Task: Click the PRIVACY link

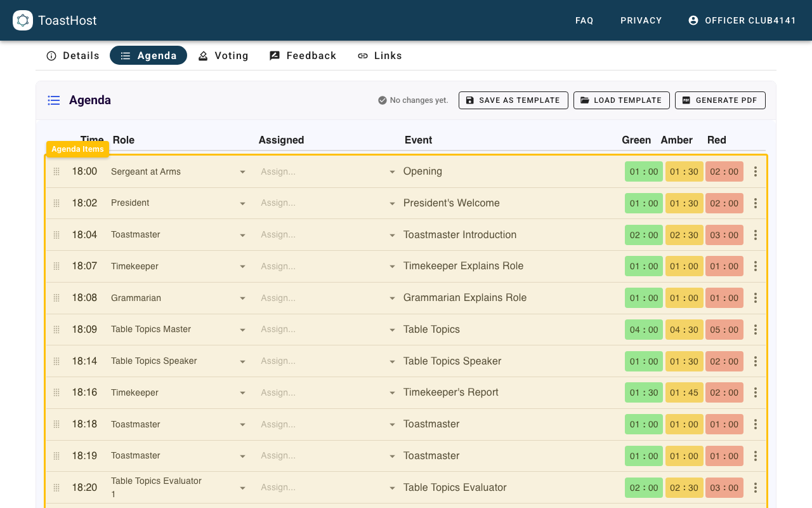Action: (641, 20)
